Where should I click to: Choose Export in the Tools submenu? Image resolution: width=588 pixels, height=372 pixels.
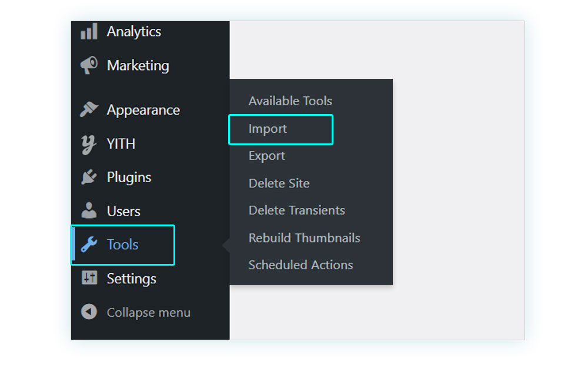(266, 156)
